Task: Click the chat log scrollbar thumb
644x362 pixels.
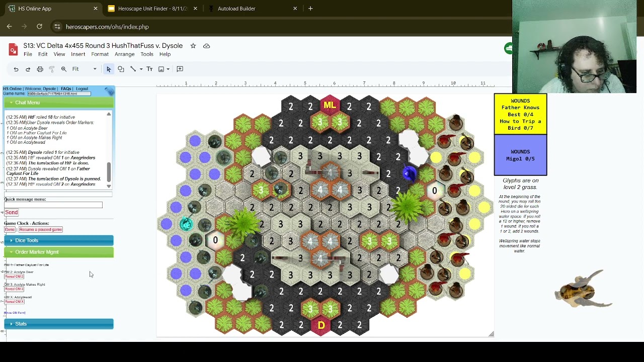Action: tap(109, 172)
